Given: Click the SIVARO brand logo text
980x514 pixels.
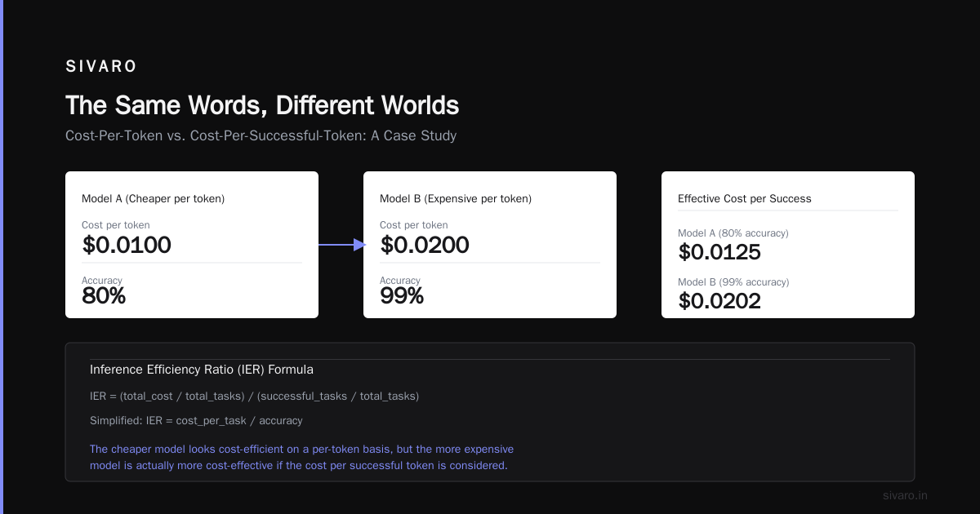Looking at the screenshot, I should pyautogui.click(x=101, y=67).
